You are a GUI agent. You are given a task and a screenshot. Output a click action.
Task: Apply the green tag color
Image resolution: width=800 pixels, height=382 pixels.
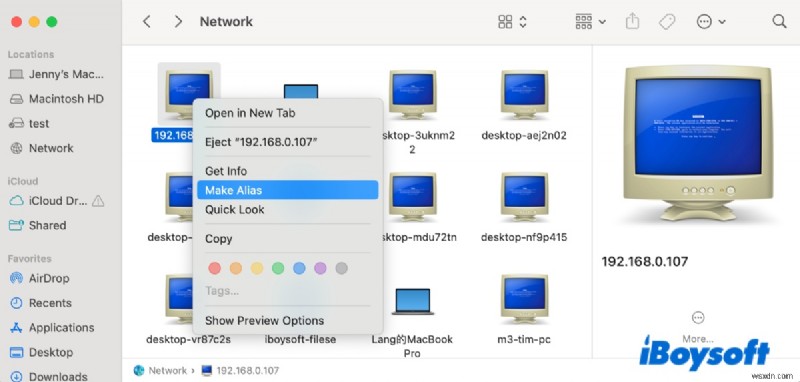click(x=278, y=268)
